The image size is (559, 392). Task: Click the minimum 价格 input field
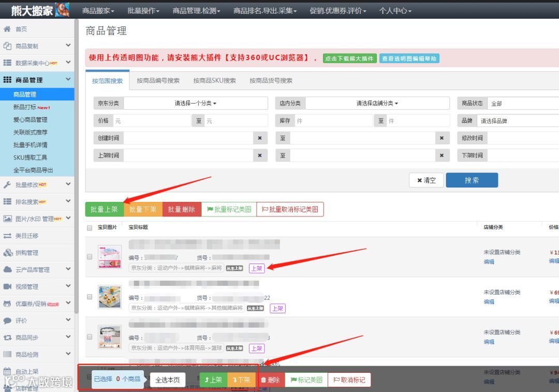[152, 121]
